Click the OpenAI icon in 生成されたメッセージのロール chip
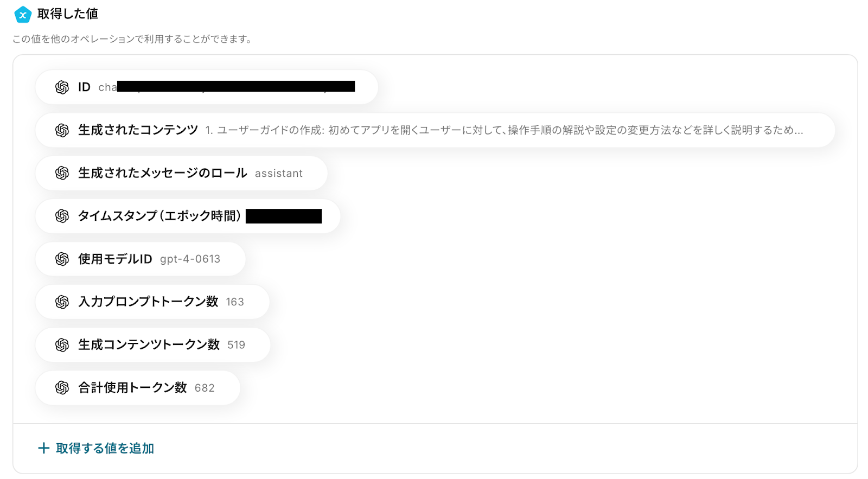The width and height of the screenshot is (868, 479). (x=62, y=173)
